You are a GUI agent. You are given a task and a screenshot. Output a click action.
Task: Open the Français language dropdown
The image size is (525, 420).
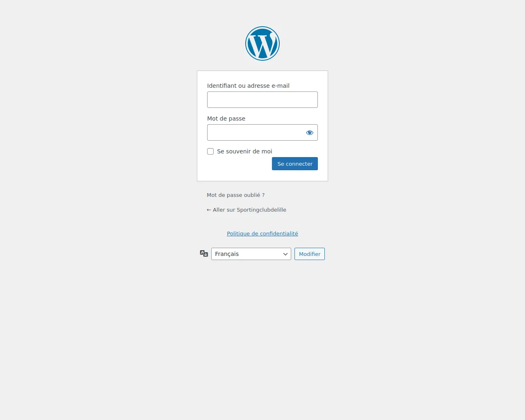pos(251,254)
